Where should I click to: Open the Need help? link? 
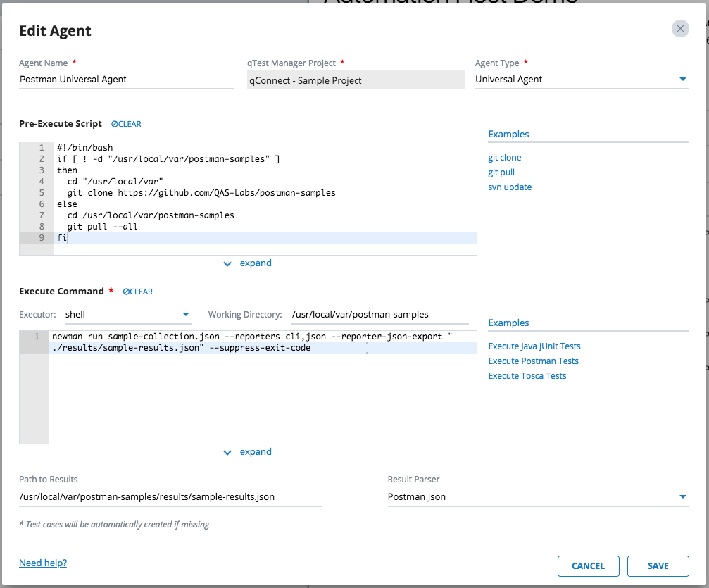coord(43,563)
